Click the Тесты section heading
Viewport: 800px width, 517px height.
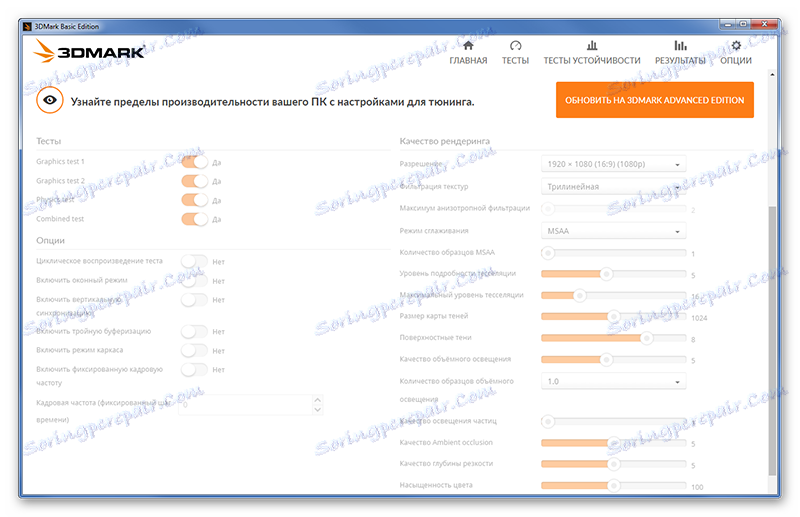click(48, 141)
